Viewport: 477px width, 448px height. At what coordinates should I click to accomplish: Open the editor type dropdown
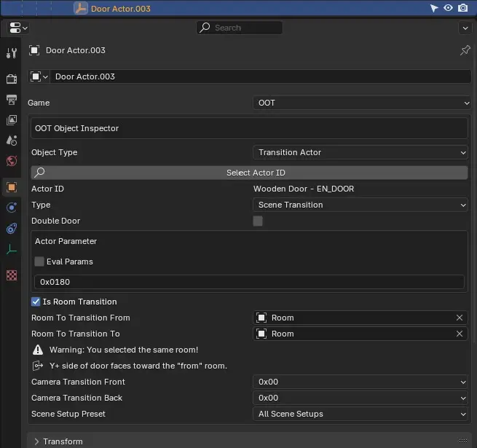[x=18, y=28]
